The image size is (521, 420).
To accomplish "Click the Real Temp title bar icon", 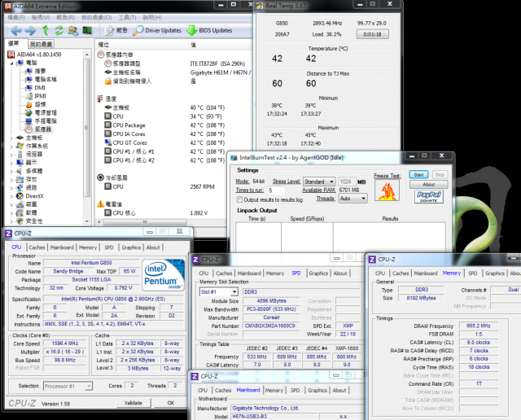I will [x=260, y=6].
